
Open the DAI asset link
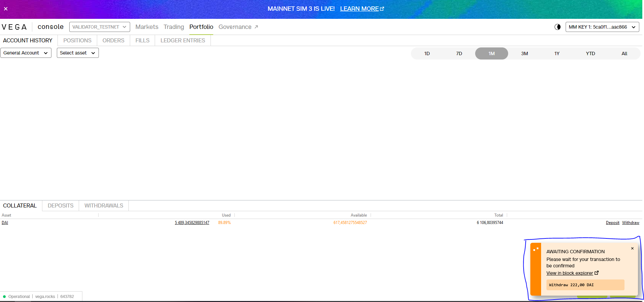(5, 223)
